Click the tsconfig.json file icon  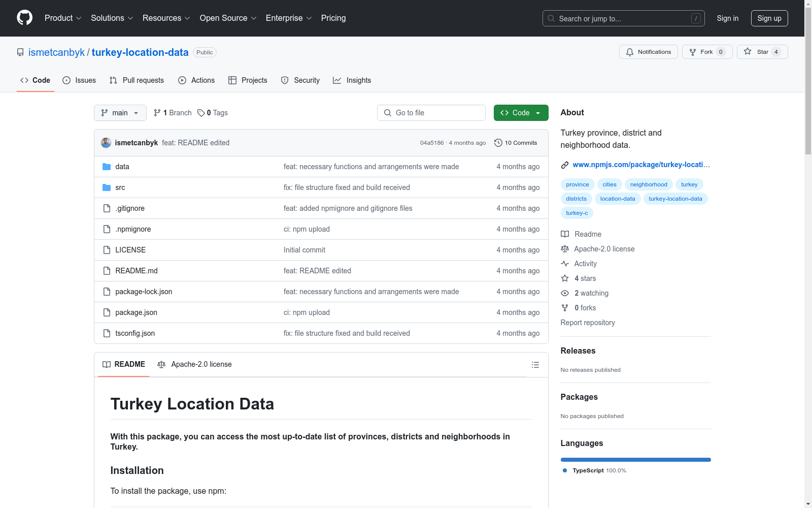(107, 333)
